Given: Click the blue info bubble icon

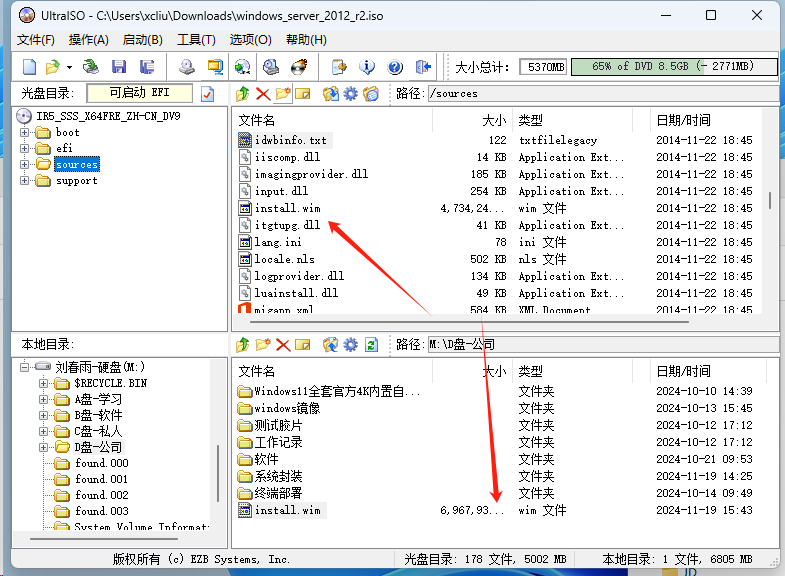Looking at the screenshot, I should (367, 67).
